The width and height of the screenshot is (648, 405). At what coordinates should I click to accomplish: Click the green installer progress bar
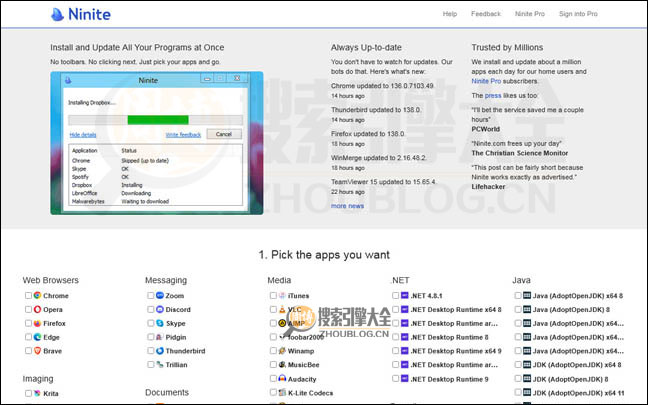[158, 120]
